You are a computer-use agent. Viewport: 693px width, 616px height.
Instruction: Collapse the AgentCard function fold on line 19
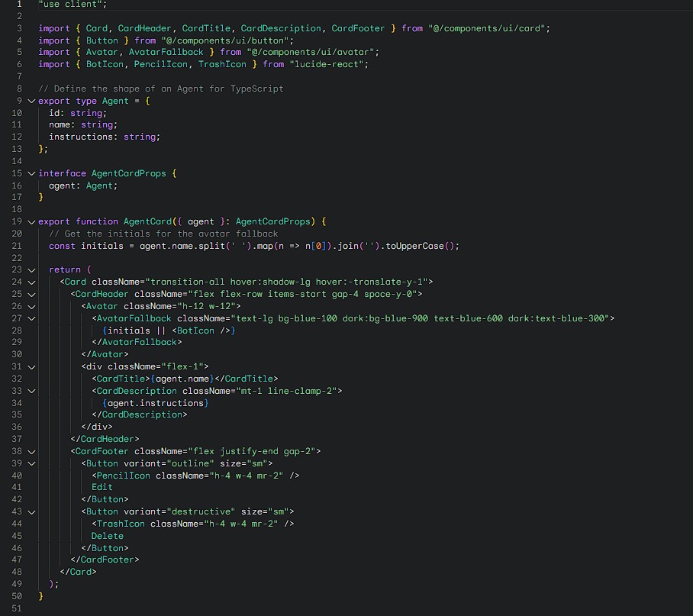[x=31, y=222]
